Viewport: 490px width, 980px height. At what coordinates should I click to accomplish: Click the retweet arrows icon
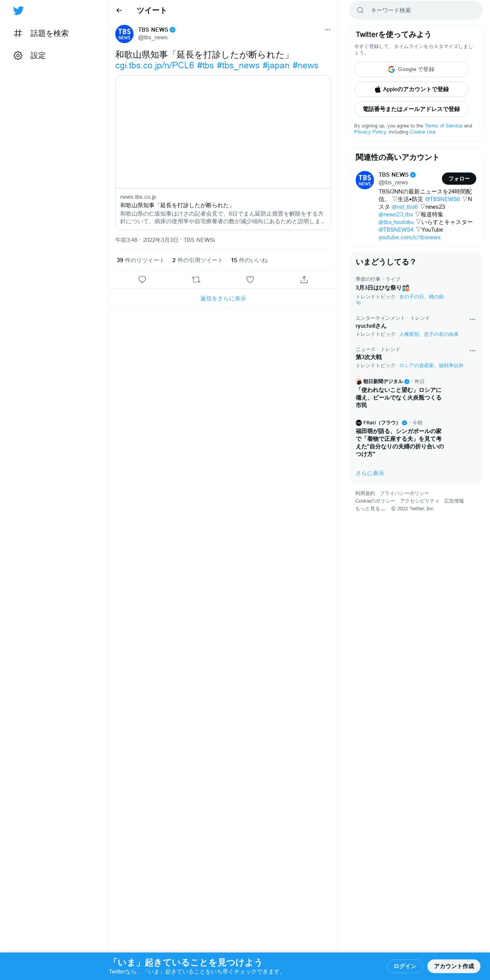click(x=196, y=280)
